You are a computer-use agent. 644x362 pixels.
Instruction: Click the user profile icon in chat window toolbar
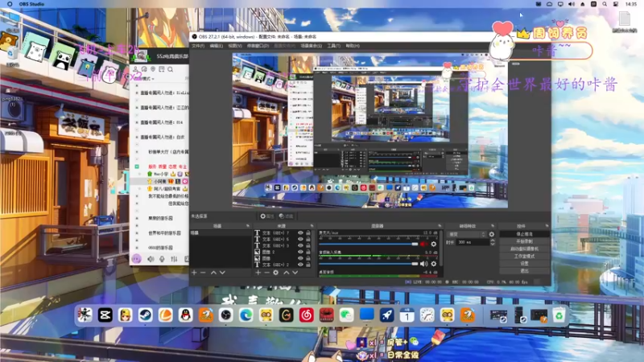pyautogui.click(x=135, y=69)
